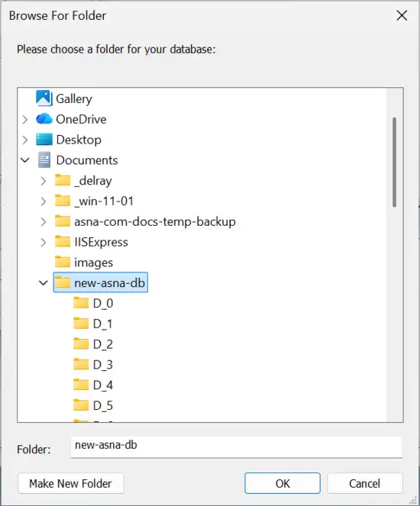Expand the _win-11-01 folder
Screen dimensions: 420x506
click(x=44, y=201)
